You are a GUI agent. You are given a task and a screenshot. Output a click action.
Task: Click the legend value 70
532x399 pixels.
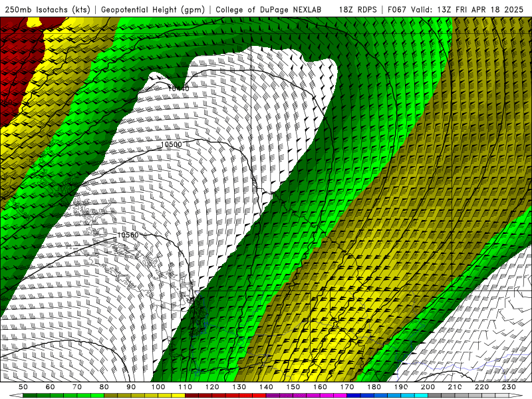(77, 387)
